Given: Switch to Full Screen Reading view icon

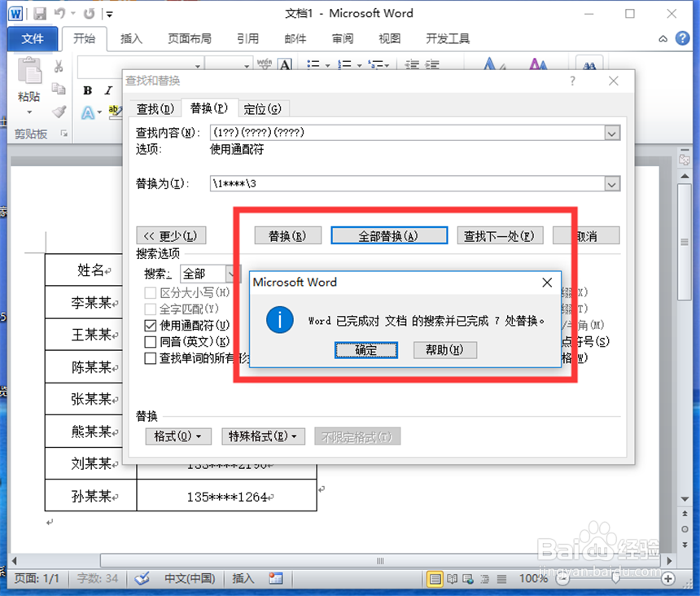Looking at the screenshot, I should [453, 579].
